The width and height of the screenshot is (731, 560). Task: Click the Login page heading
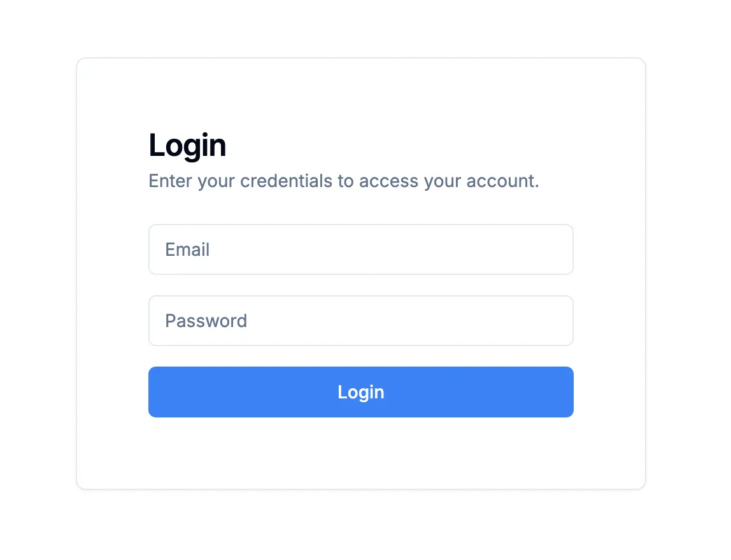(187, 145)
